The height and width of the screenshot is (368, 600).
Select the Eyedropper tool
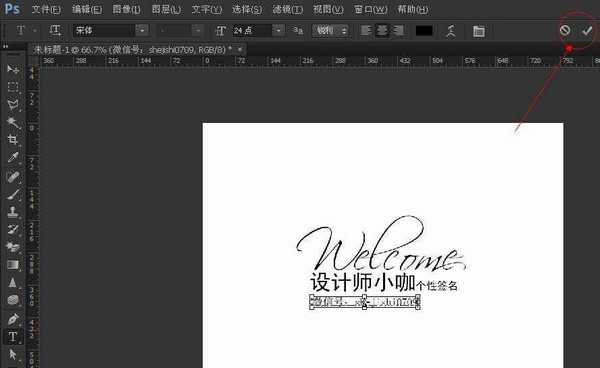pos(13,157)
